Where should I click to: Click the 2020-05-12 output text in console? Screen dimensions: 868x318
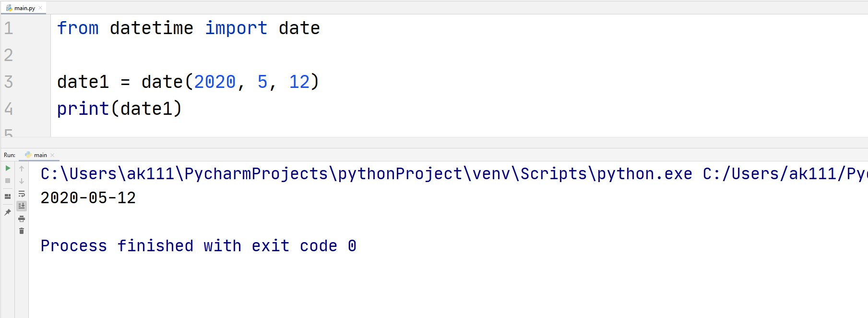tap(88, 197)
